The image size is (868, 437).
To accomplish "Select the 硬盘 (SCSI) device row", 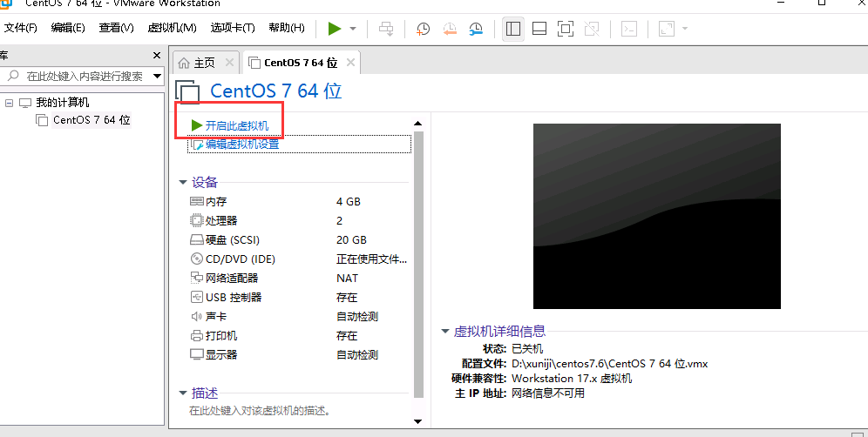I will [x=299, y=240].
